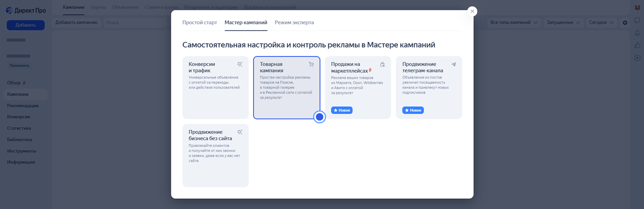644x209 pixels.
Task: Click the cart icon on Товарная кампания
Action: click(x=311, y=64)
